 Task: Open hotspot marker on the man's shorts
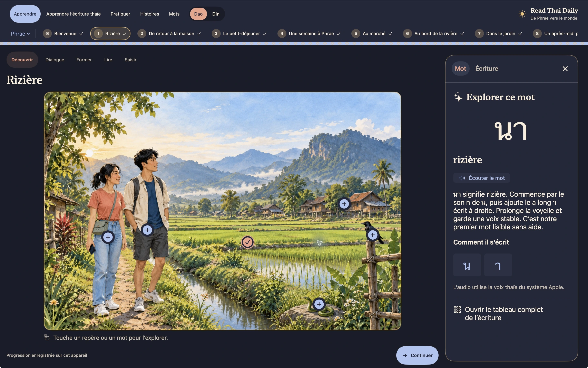click(147, 230)
